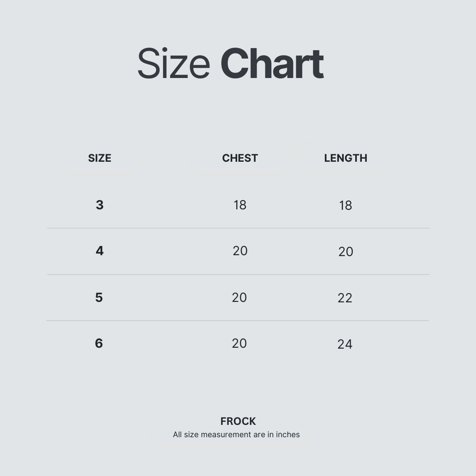
Task: Select size 3 in the table
Action: tap(100, 205)
